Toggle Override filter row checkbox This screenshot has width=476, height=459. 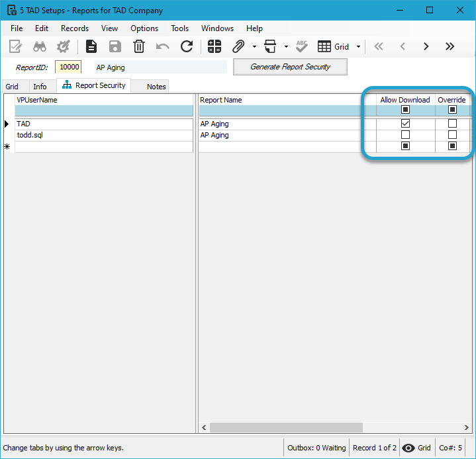pos(452,110)
